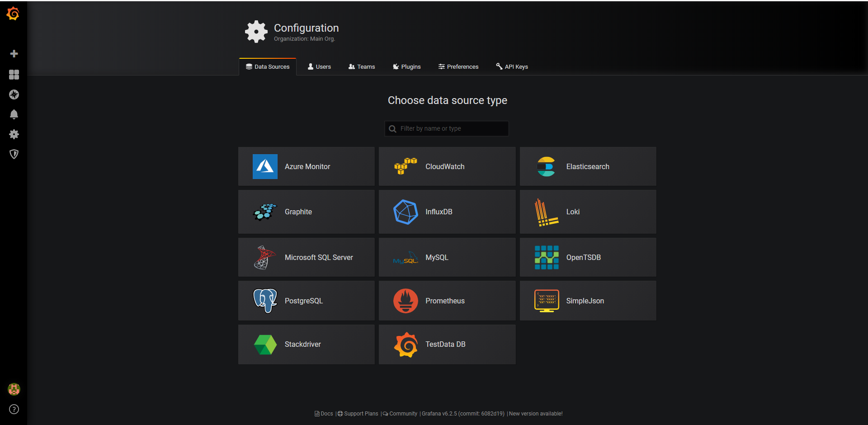Click the Prometheus flame icon
Image resolution: width=868 pixels, height=425 pixels.
click(x=406, y=301)
